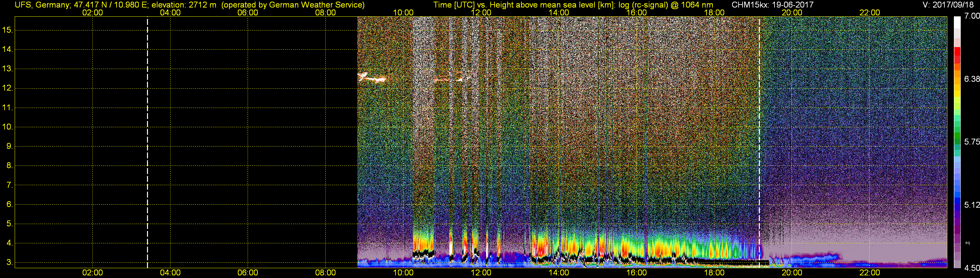The height and width of the screenshot is (278, 980).
Task: Click the colorbar value 5.75
Action: click(x=972, y=142)
